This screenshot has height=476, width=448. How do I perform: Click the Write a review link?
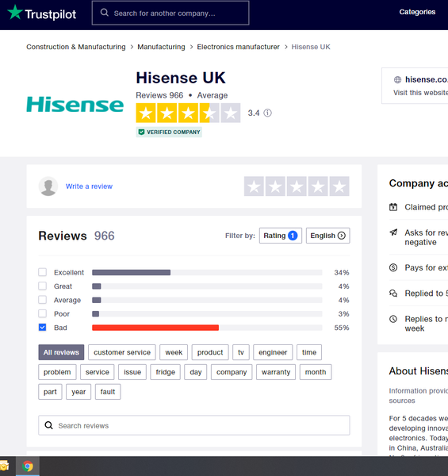pyautogui.click(x=89, y=186)
